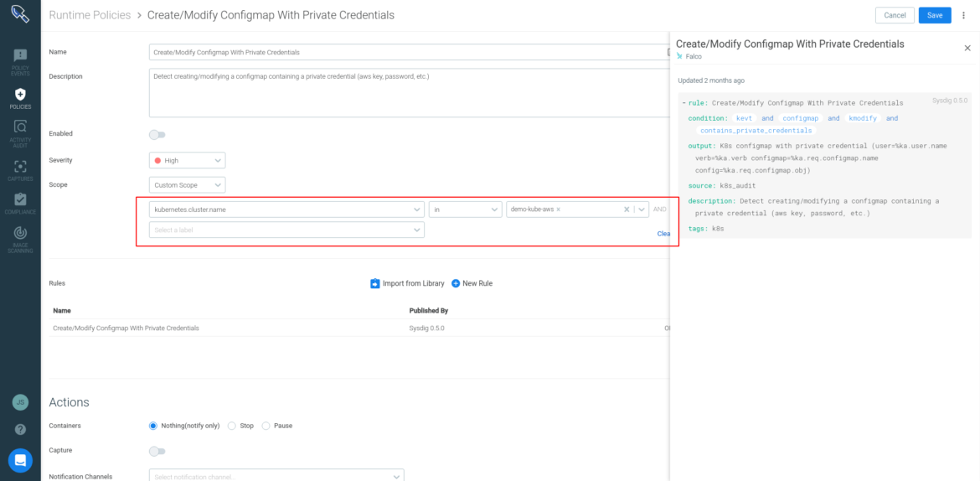Viewport: 980px width, 481px height.
Task: Select the Pause container action
Action: (266, 426)
